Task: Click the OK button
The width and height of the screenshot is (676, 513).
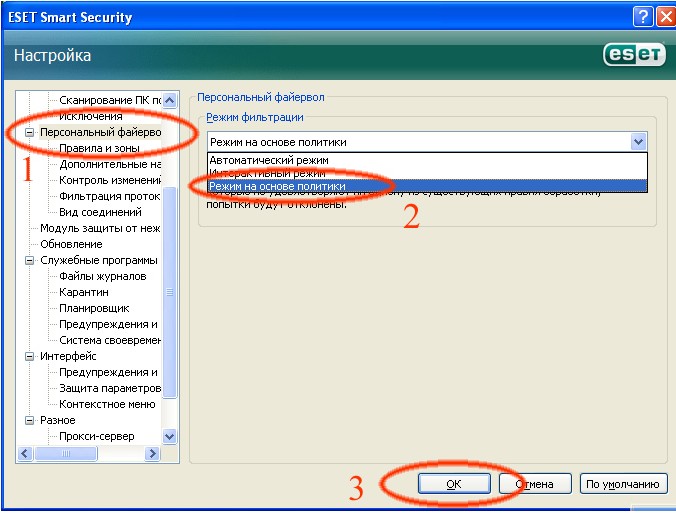Action: [x=454, y=484]
